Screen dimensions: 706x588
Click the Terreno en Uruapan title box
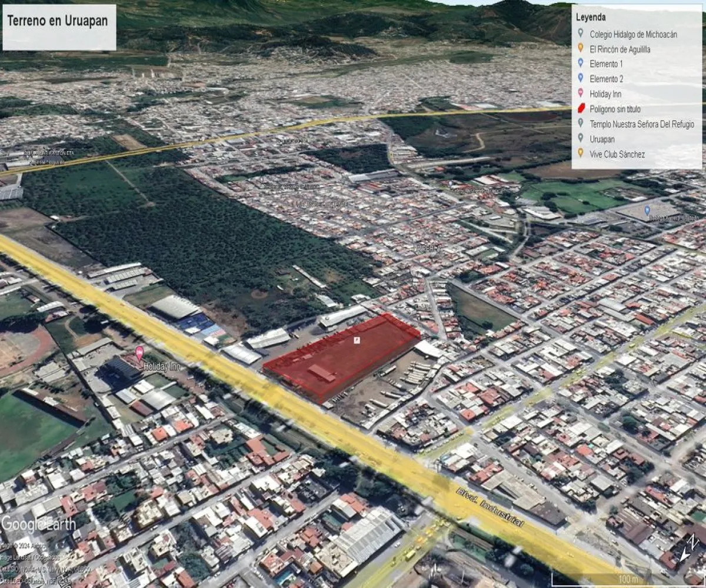click(59, 27)
